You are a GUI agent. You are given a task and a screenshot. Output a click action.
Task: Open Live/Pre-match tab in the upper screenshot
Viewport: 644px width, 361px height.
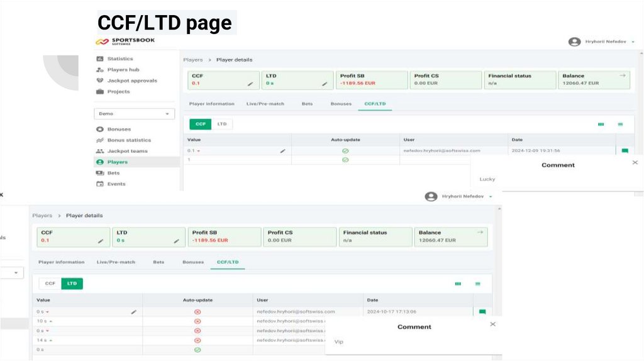point(265,104)
